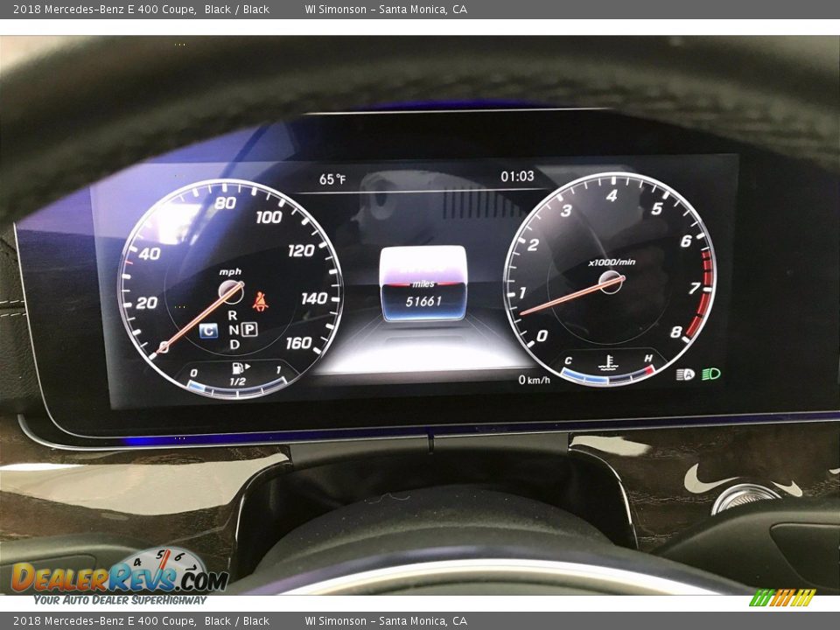Screen dimensions: 840x630
Task: Click the odometer reading 51661
Action: (423, 302)
